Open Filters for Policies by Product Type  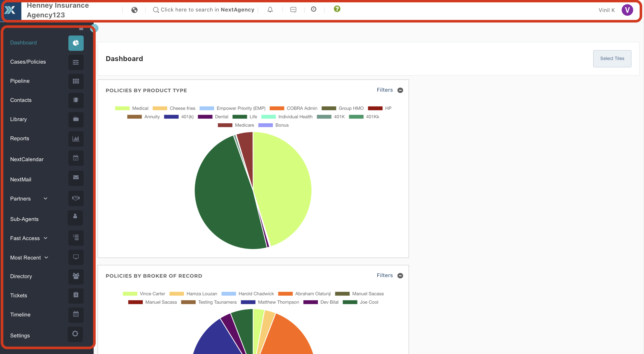point(385,90)
